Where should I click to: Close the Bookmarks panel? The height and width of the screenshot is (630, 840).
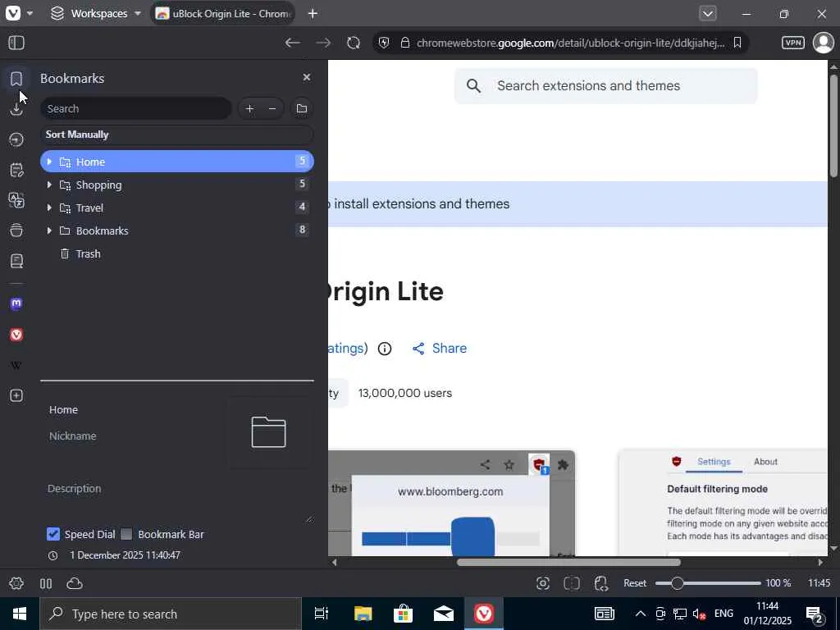pos(307,77)
